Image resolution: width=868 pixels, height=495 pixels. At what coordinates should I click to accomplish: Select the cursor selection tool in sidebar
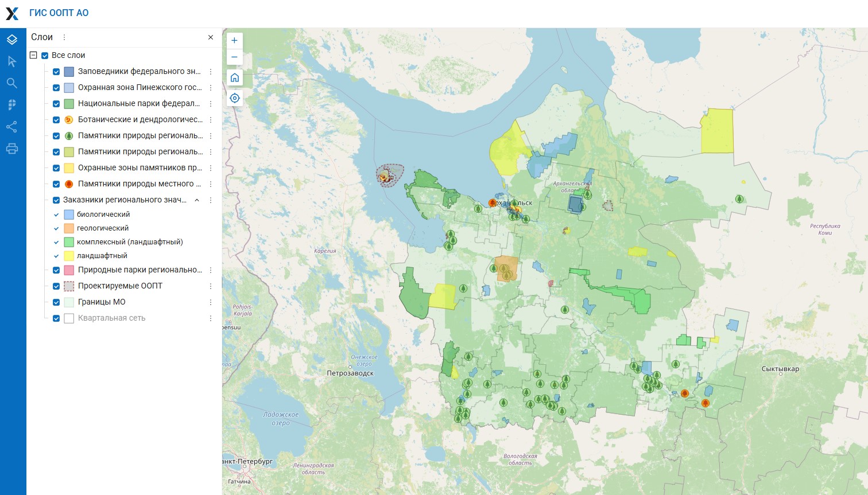12,61
